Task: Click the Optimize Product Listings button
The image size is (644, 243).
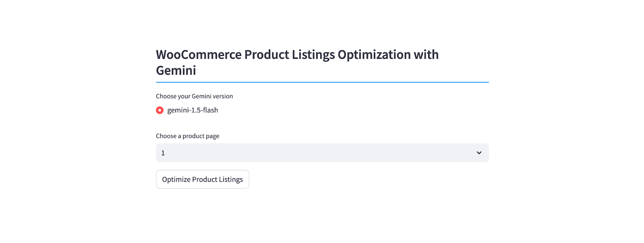Action: (202, 179)
